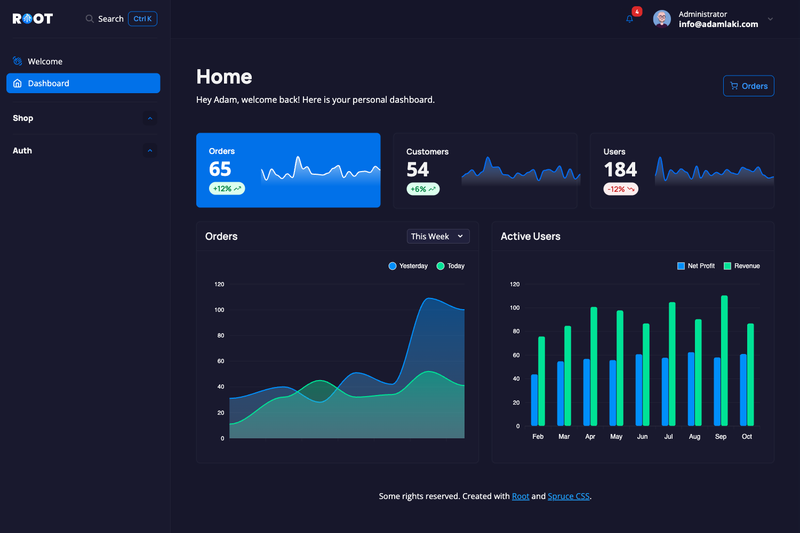Viewport: 800px width, 533px height.
Task: Click the Dashboard home icon
Action: click(x=17, y=83)
